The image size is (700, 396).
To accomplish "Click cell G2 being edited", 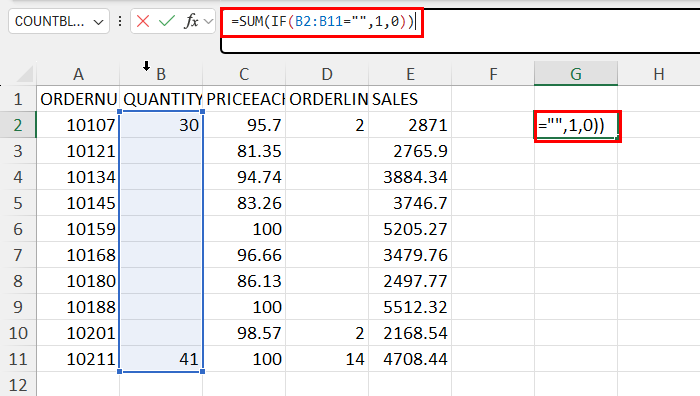I will click(x=576, y=125).
